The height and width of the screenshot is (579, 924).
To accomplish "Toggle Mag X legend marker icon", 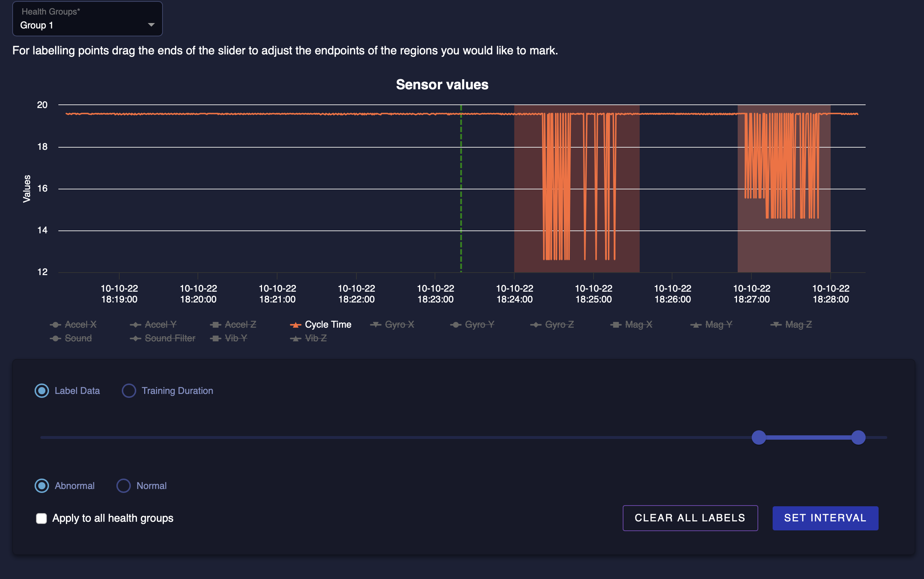I will [616, 325].
